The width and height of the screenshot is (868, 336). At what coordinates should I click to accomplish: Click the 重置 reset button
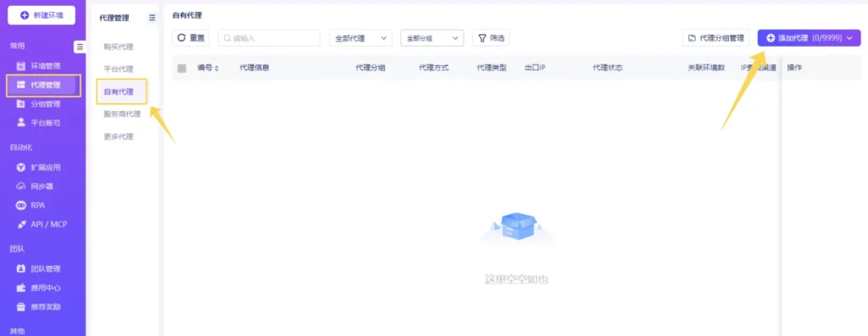pyautogui.click(x=191, y=37)
